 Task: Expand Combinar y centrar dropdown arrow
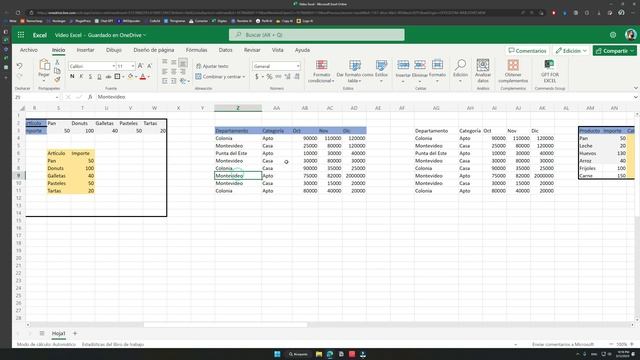pos(244,77)
